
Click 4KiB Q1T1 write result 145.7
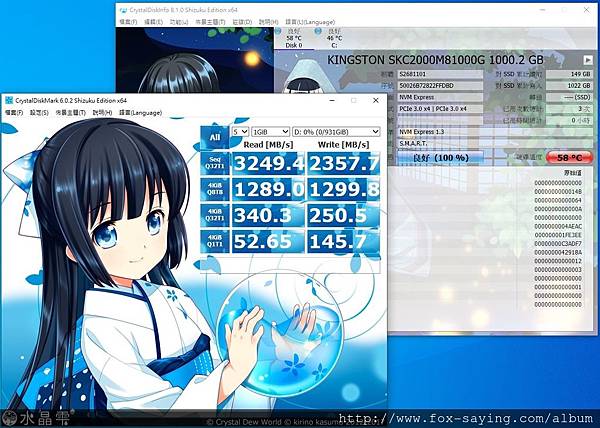pos(344,241)
